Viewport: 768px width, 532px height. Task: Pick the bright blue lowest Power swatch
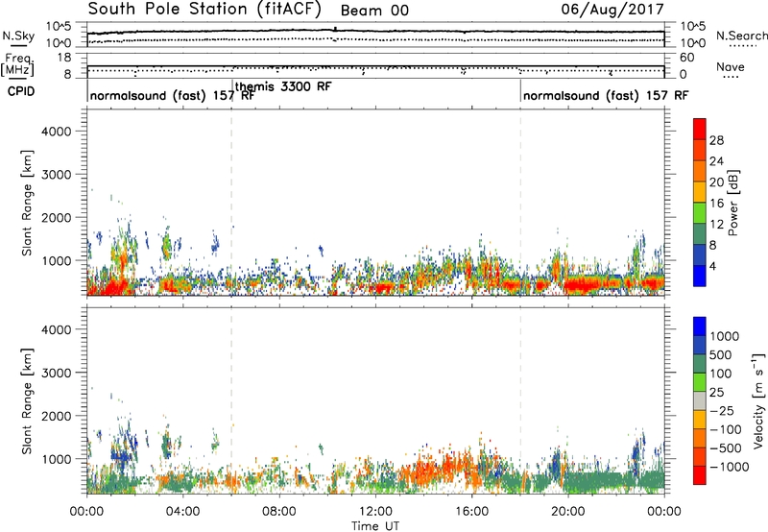pyautogui.click(x=700, y=276)
